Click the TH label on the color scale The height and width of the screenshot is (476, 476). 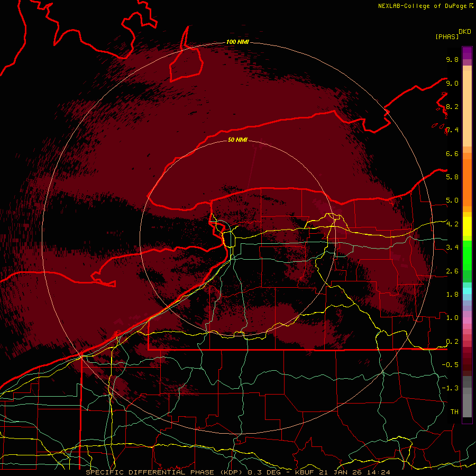click(454, 412)
